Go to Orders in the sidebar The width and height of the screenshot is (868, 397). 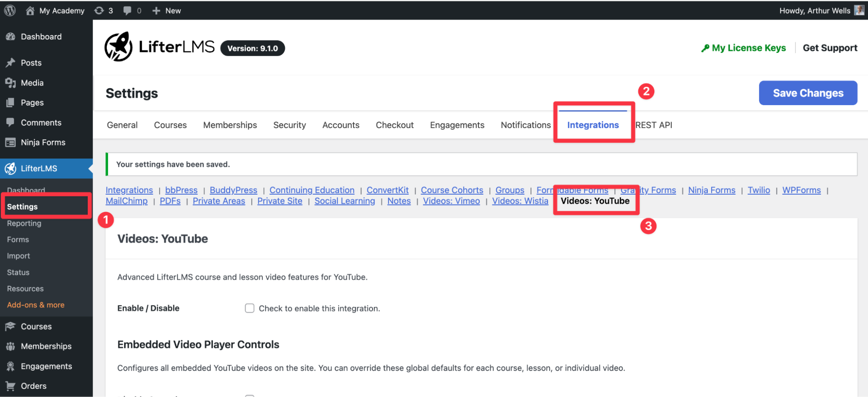coord(33,386)
